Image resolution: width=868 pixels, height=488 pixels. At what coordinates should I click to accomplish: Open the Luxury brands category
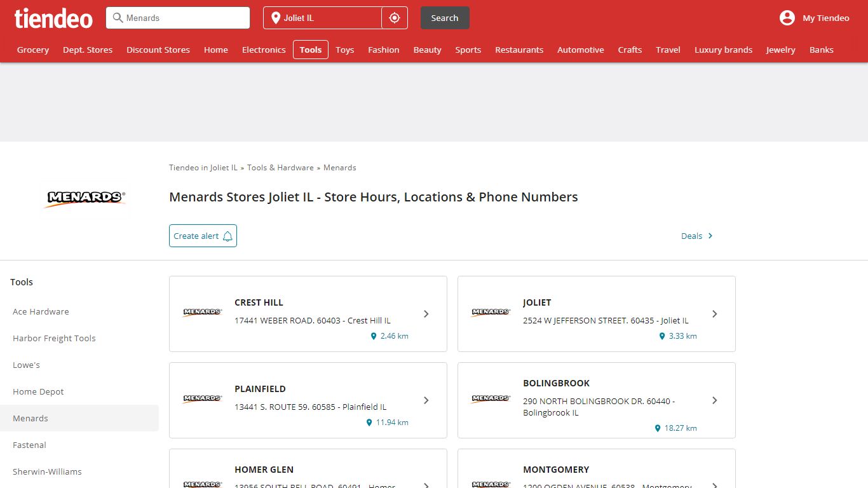(724, 50)
